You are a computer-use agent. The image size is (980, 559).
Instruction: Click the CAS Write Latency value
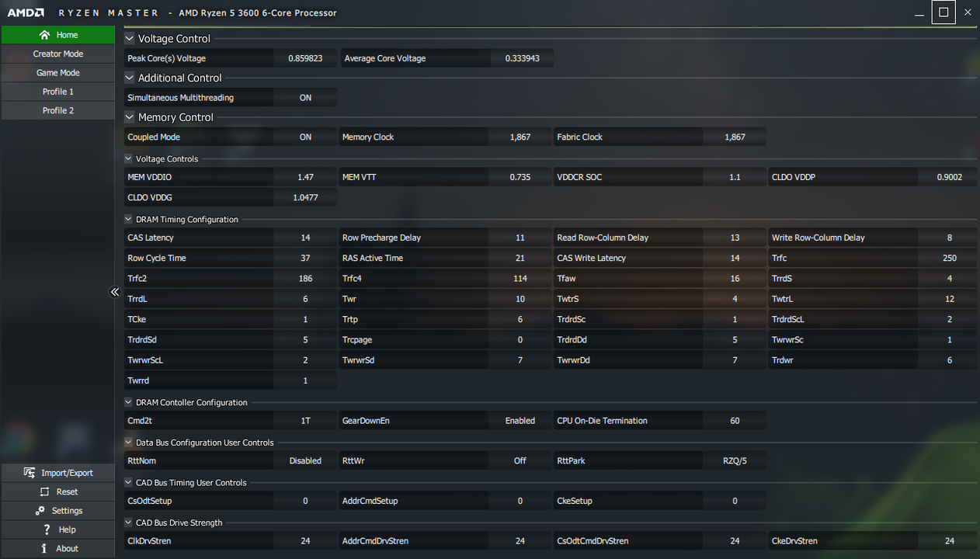735,258
